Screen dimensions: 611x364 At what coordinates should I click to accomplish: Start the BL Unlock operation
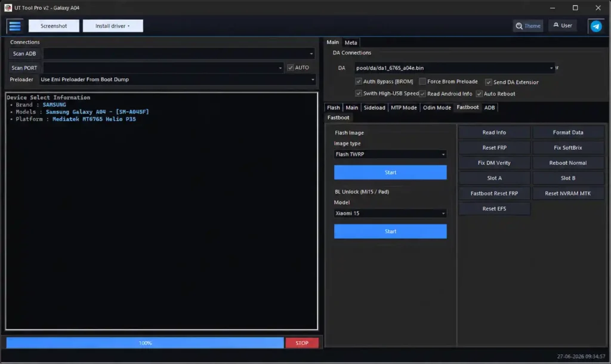(390, 232)
